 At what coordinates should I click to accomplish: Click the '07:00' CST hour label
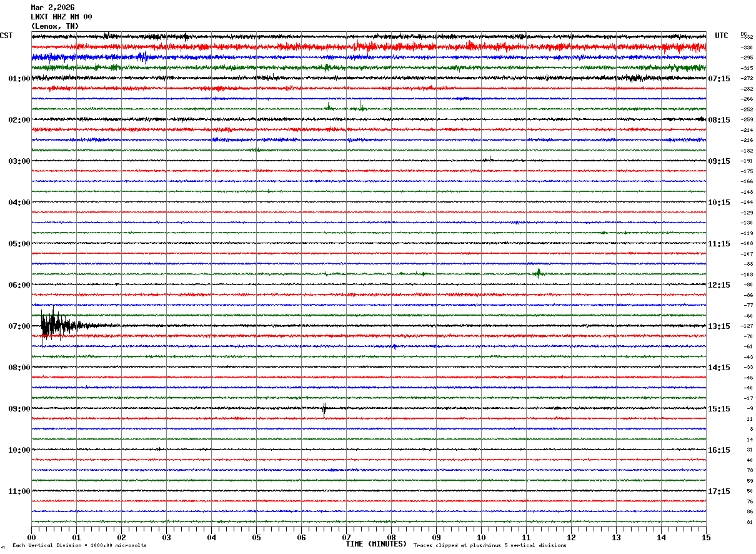(x=19, y=326)
